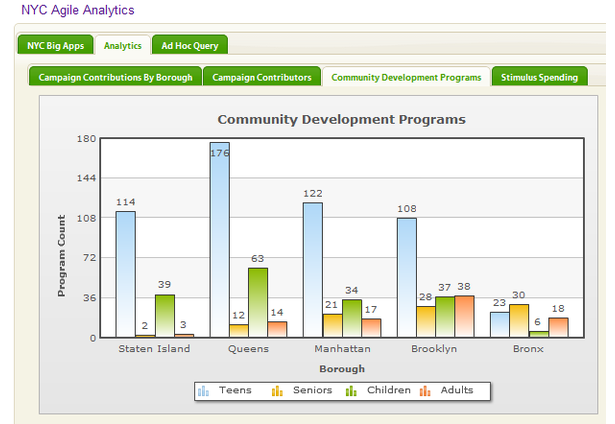The image size is (615, 424).
Task: Click the Teens legend bar icon
Action: click(203, 391)
